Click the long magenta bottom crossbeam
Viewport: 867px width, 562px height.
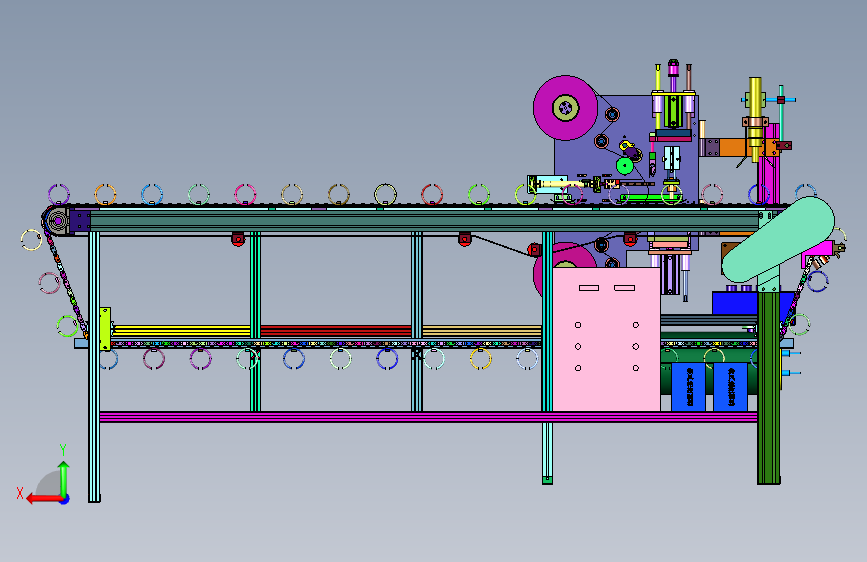[x=429, y=417]
